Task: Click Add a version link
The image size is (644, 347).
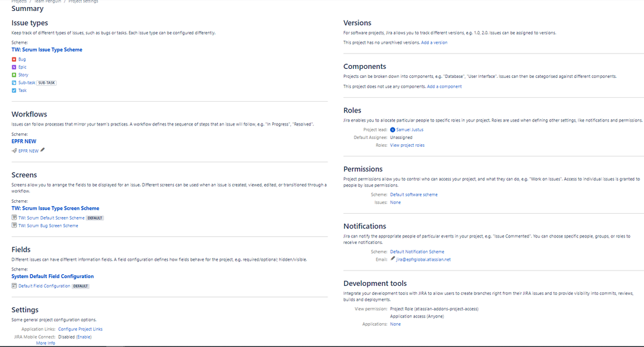Action: click(434, 42)
